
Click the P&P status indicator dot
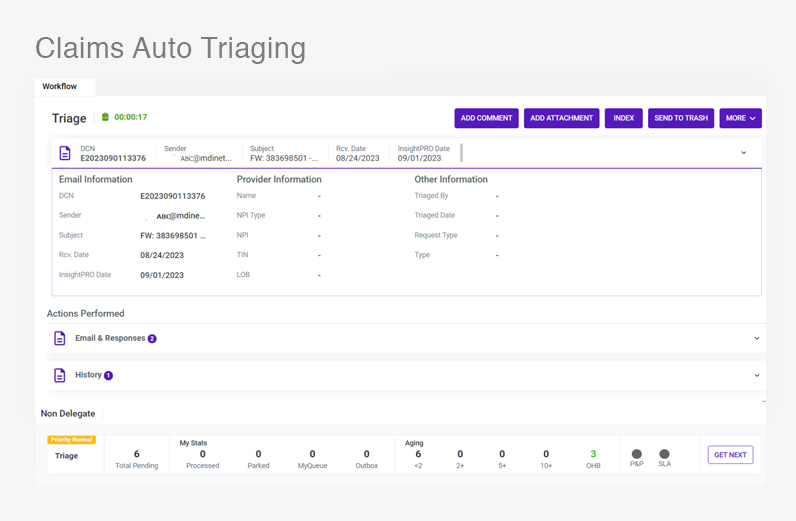(637, 454)
